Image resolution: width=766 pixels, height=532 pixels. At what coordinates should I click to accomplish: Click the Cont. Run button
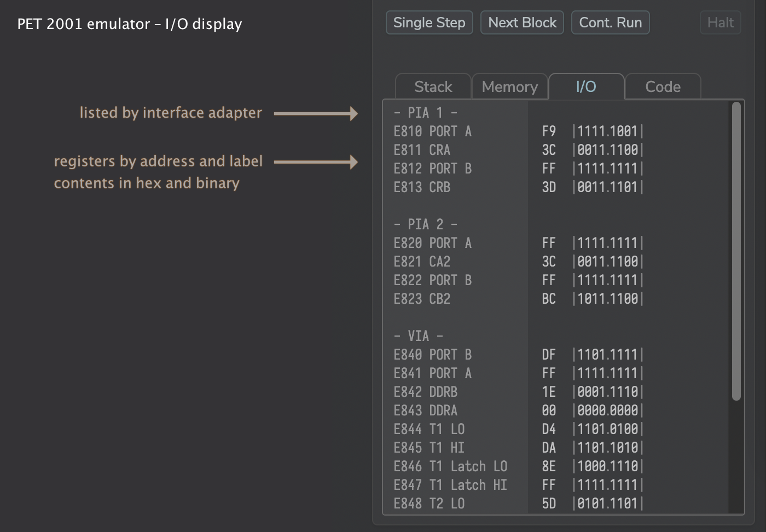tap(611, 22)
